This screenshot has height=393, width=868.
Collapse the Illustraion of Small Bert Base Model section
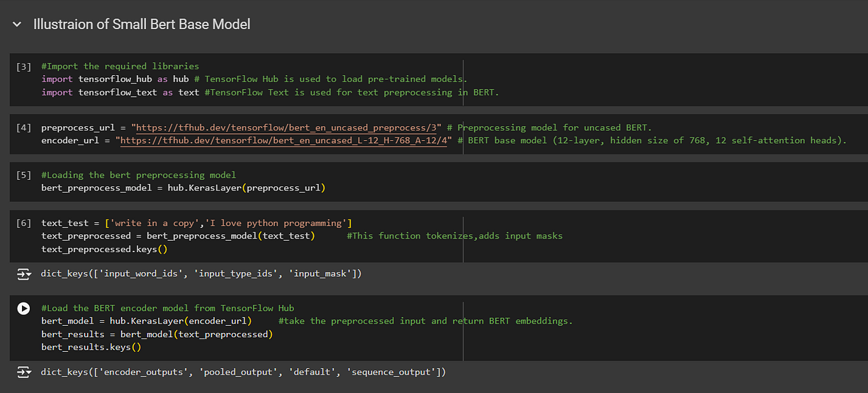click(16, 25)
